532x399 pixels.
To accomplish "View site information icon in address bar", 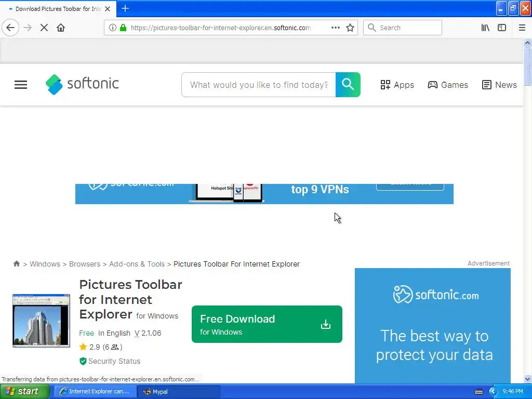I will tap(112, 28).
